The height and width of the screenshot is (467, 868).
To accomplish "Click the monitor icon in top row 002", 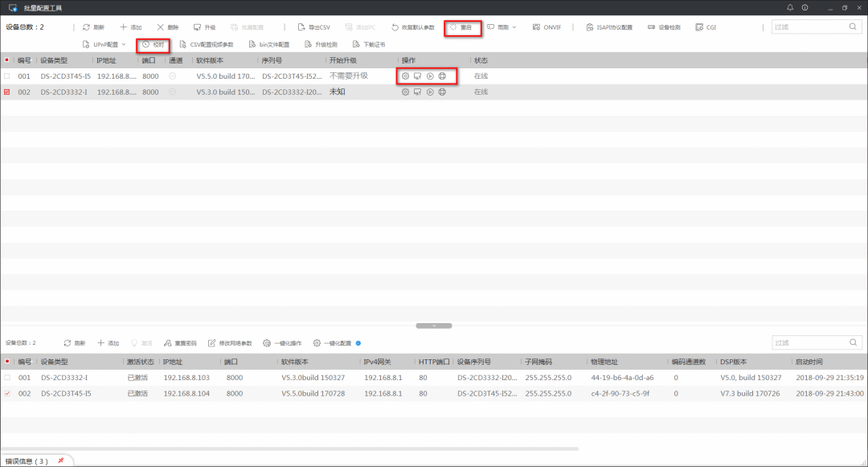I will pos(418,92).
